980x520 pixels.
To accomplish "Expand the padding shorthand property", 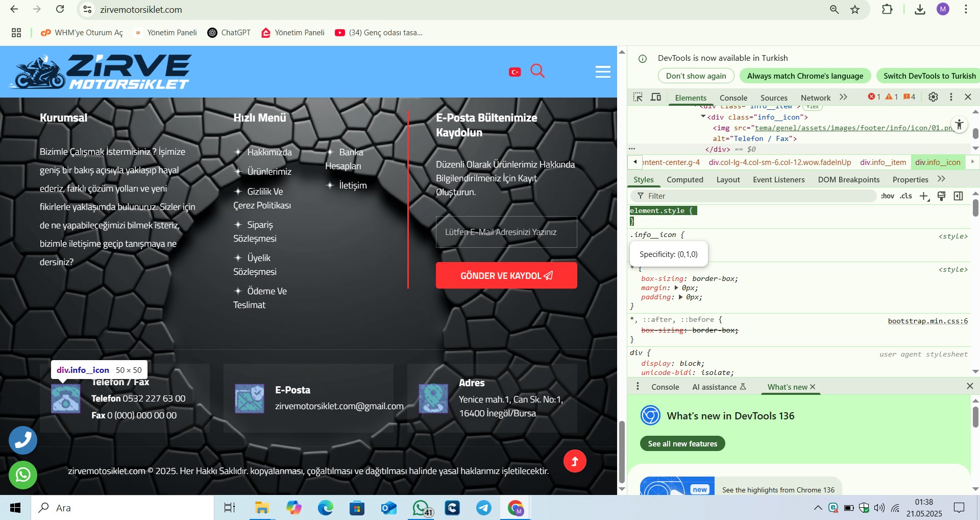I will click(680, 297).
